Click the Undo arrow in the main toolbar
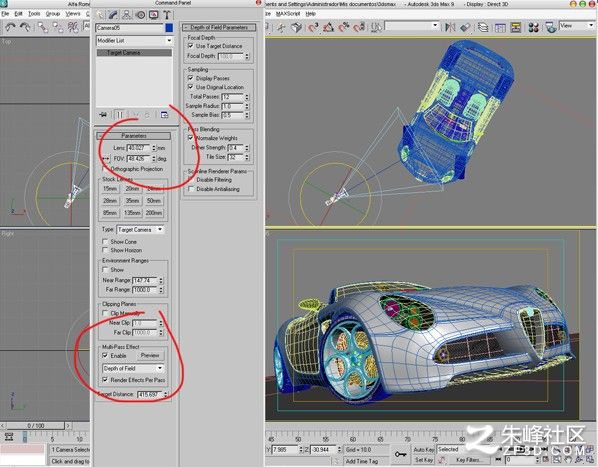The width and height of the screenshot is (598, 467). pyautogui.click(x=10, y=27)
